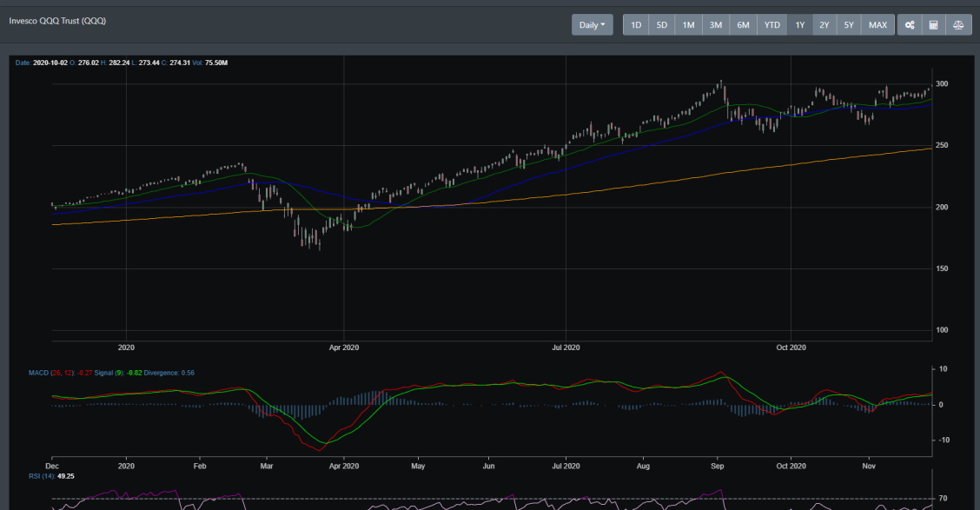
Task: Click the Divergence value 0.56
Action: tap(188, 373)
